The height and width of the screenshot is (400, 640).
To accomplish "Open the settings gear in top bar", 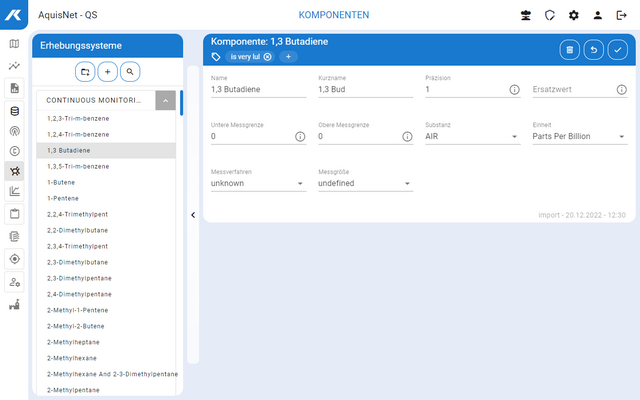I will [x=573, y=16].
